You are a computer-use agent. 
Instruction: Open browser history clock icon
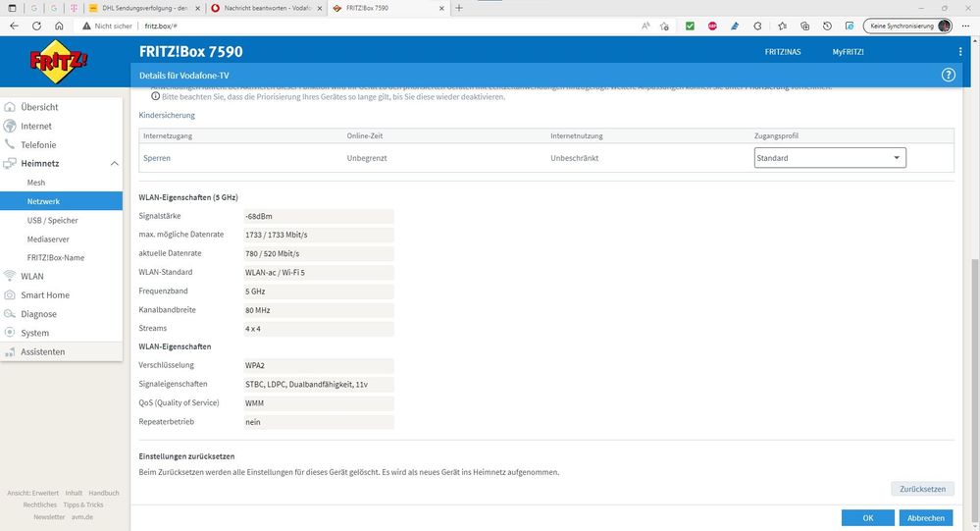point(827,26)
